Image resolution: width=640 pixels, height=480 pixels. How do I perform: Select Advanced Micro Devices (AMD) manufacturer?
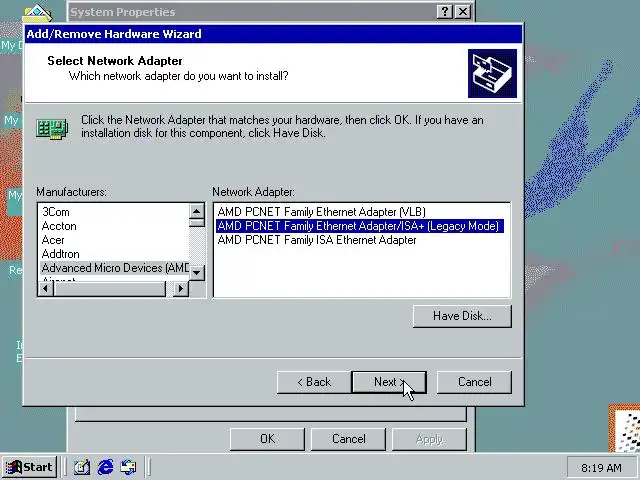114,268
